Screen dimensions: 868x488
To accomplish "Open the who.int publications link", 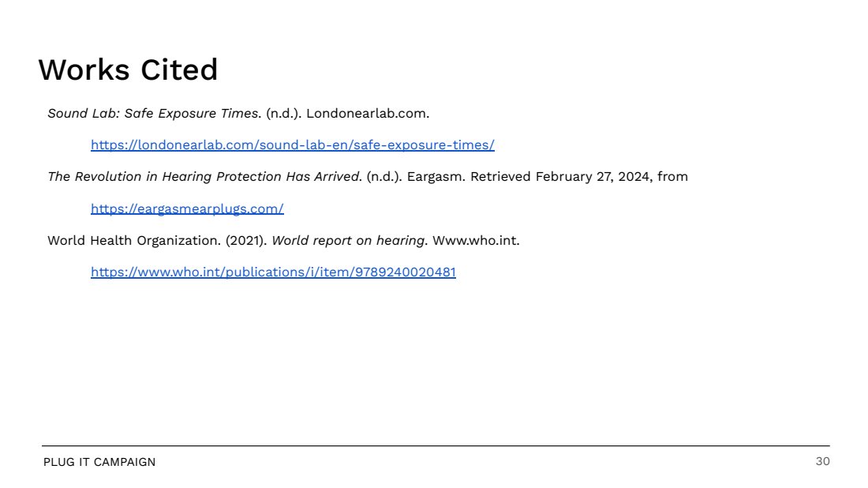I will pyautogui.click(x=274, y=272).
